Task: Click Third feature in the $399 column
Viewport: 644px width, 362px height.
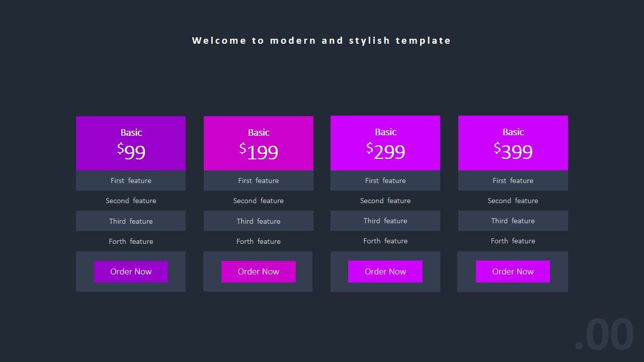Action: click(x=513, y=221)
